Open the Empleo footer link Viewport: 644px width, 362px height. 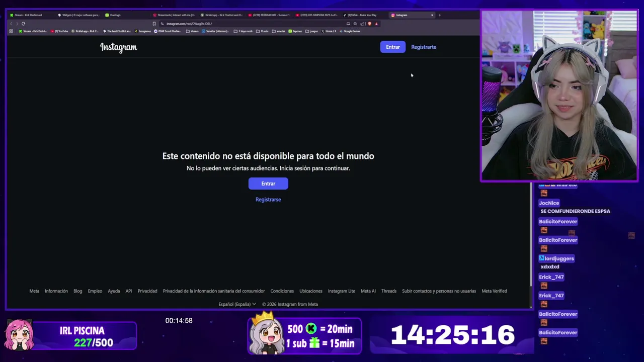[95, 291]
